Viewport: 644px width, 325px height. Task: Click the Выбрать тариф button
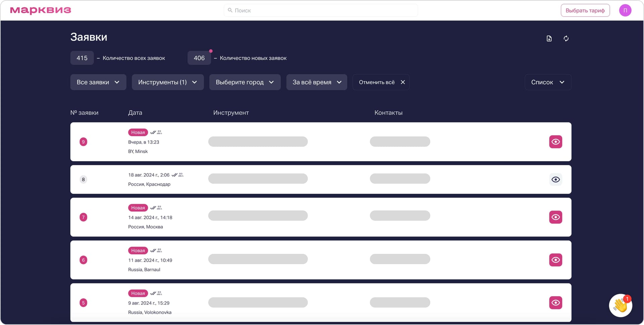click(585, 10)
